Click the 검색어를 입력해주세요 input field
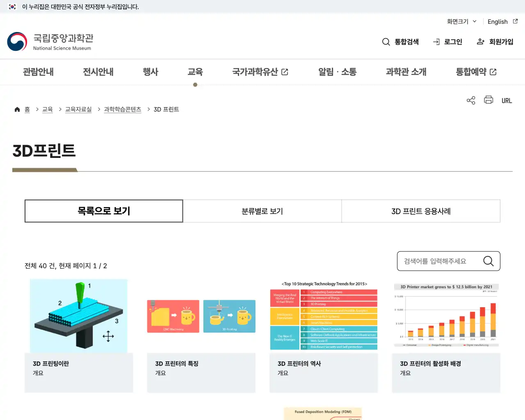This screenshot has width=525, height=420. coord(435,261)
